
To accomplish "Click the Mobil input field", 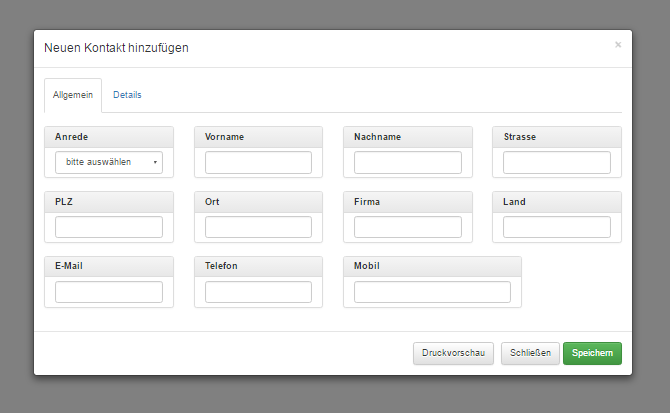I will (432, 292).
